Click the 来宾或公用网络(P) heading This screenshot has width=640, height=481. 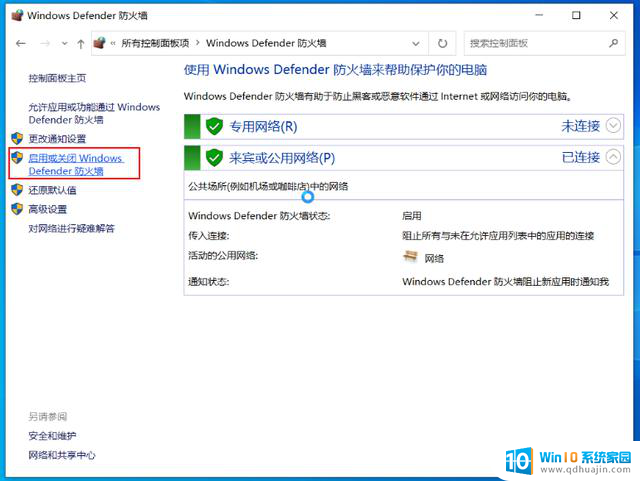[282, 158]
